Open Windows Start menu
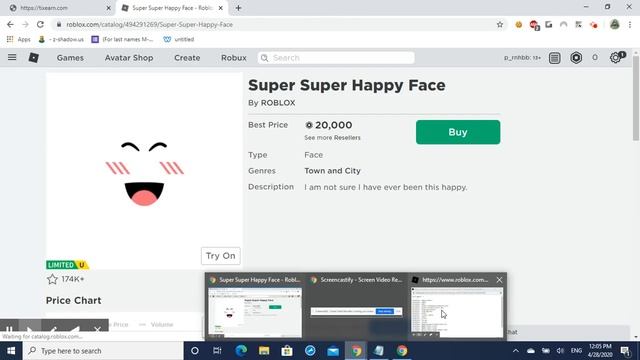 (11, 351)
